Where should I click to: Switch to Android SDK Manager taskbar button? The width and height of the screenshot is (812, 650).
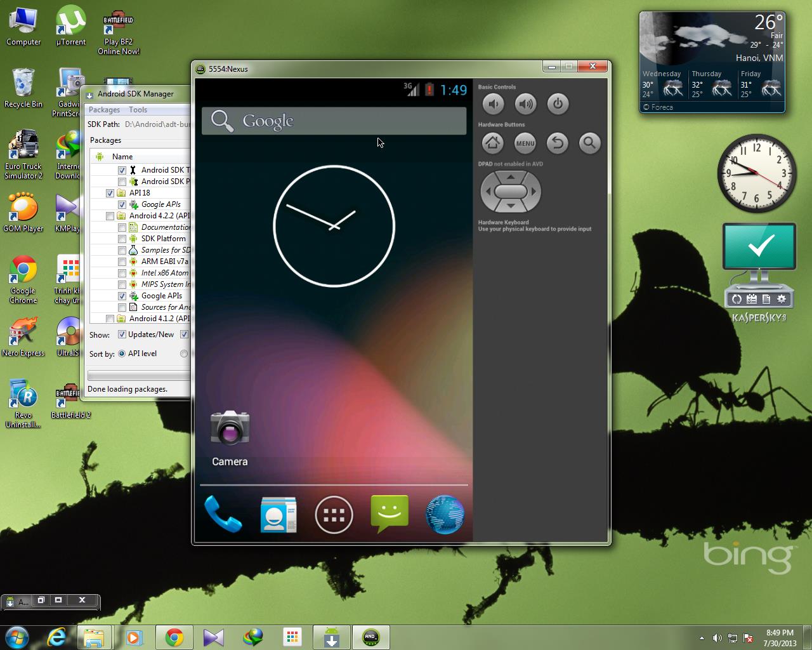click(332, 637)
